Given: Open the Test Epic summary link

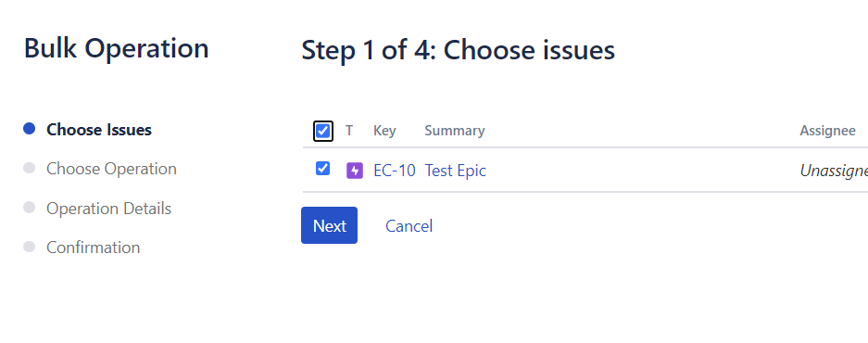Looking at the screenshot, I should click(456, 171).
